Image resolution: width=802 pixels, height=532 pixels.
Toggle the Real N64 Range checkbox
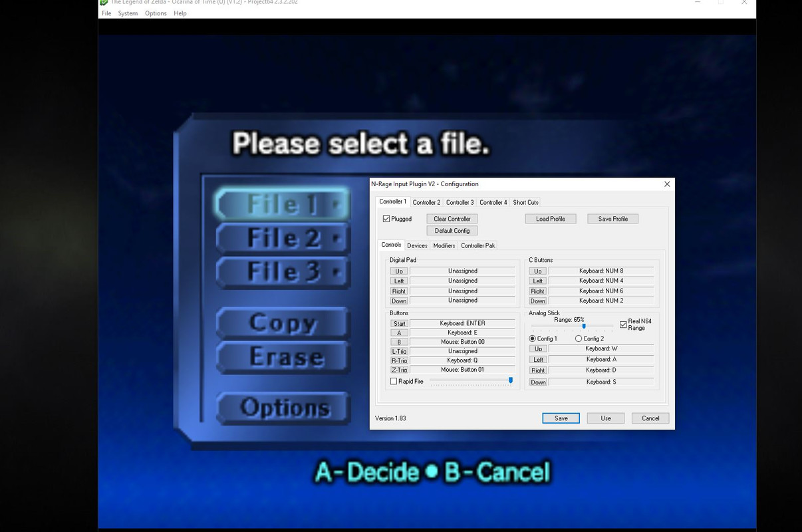coord(623,325)
